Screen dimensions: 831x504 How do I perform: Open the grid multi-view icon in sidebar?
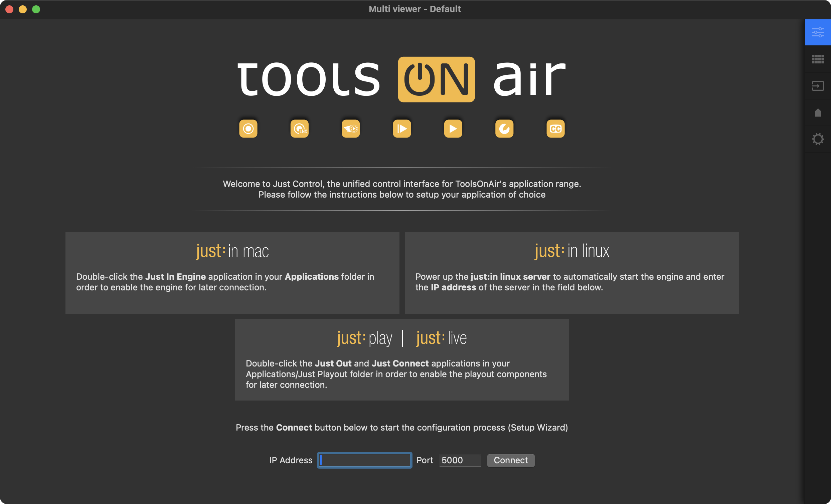[x=818, y=59]
